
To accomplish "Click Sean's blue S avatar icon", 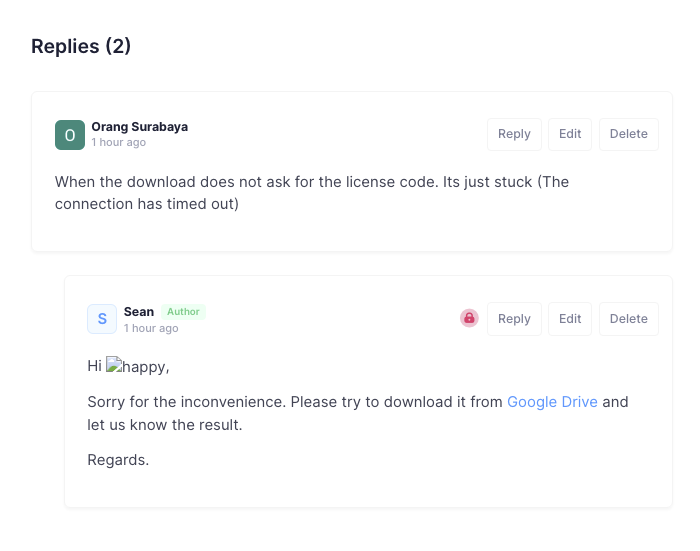I will [x=102, y=319].
